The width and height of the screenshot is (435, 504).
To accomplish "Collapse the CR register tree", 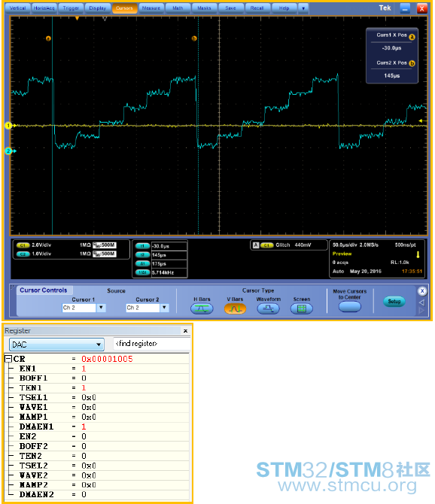I will (x=8, y=359).
